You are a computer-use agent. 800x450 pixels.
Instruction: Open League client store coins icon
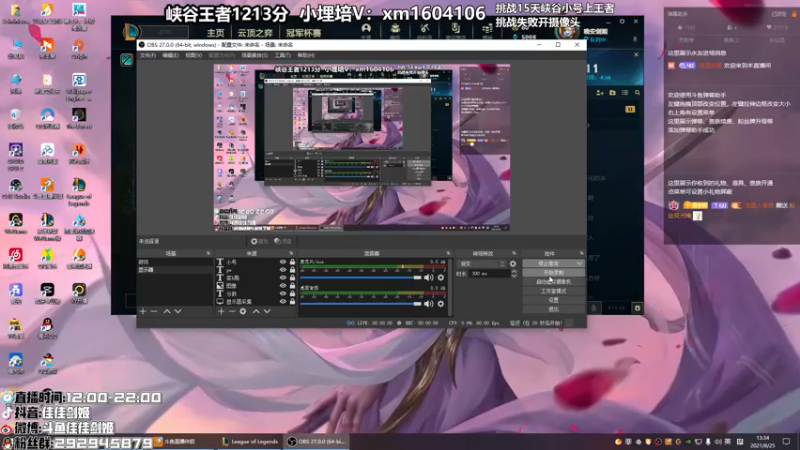pos(487,29)
